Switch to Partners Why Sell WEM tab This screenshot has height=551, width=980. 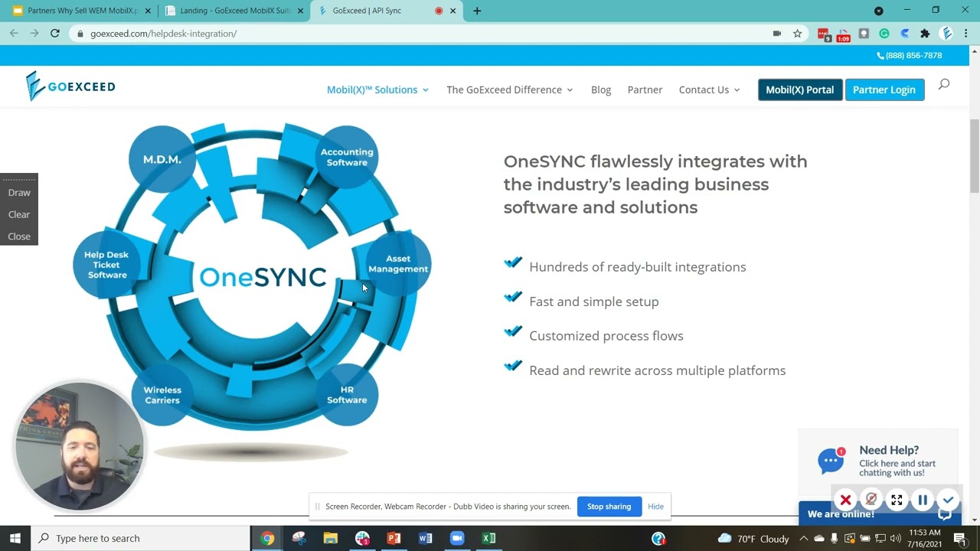click(80, 11)
